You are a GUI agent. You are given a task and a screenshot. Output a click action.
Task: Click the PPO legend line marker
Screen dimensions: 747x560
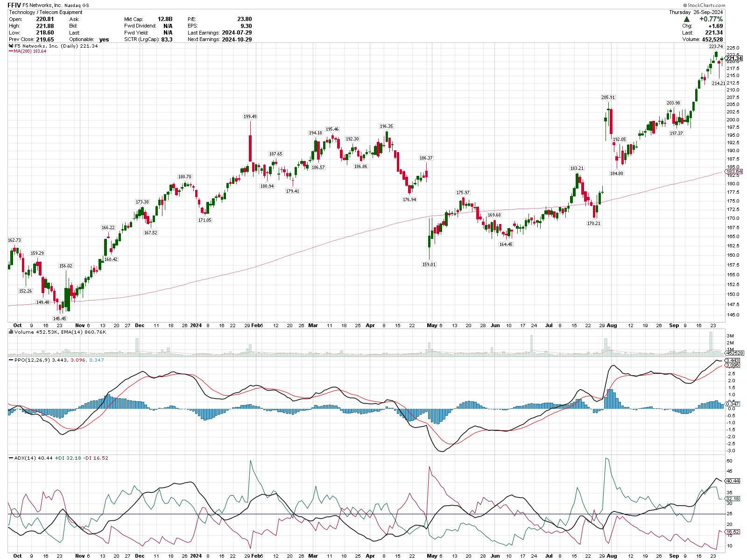[x=11, y=360]
